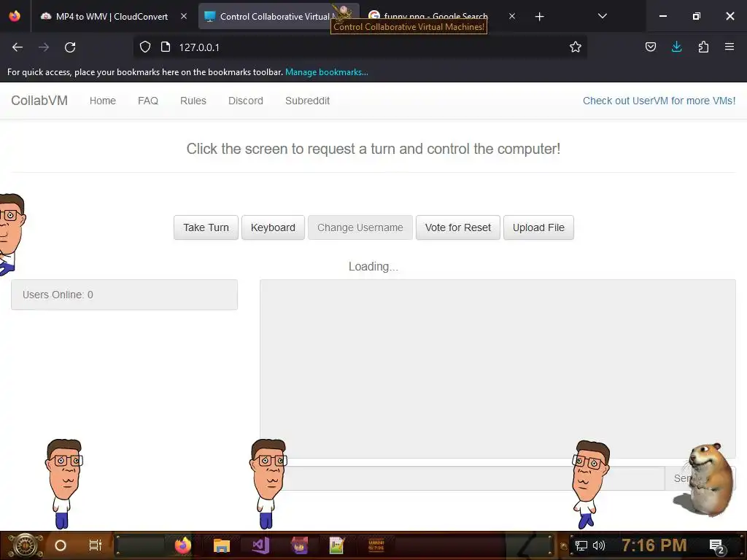The height and width of the screenshot is (560, 747).
Task: Click the Loading... status text
Action: (373, 266)
